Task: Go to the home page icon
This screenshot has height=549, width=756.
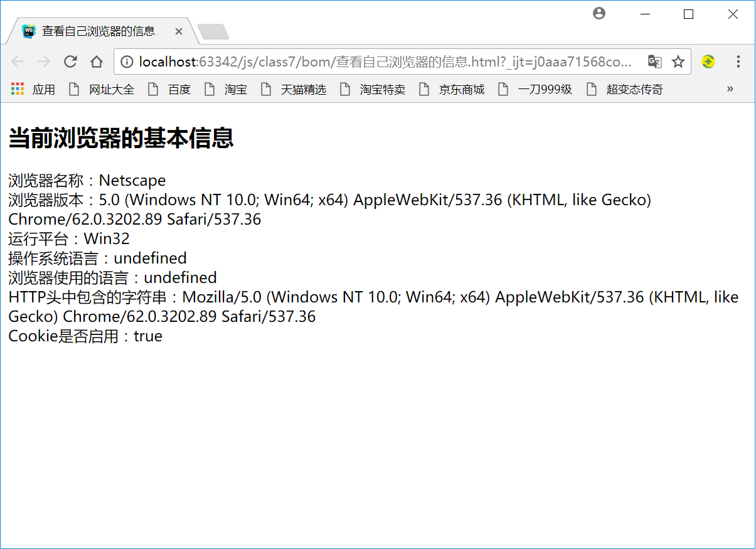Action: [96, 61]
